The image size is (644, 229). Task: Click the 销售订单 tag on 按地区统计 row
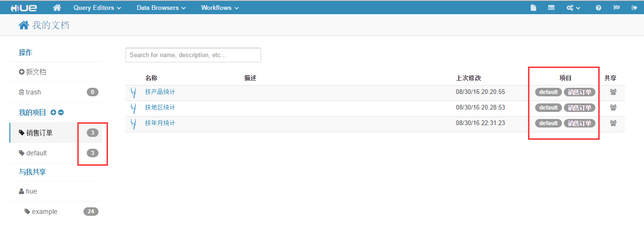(x=579, y=108)
